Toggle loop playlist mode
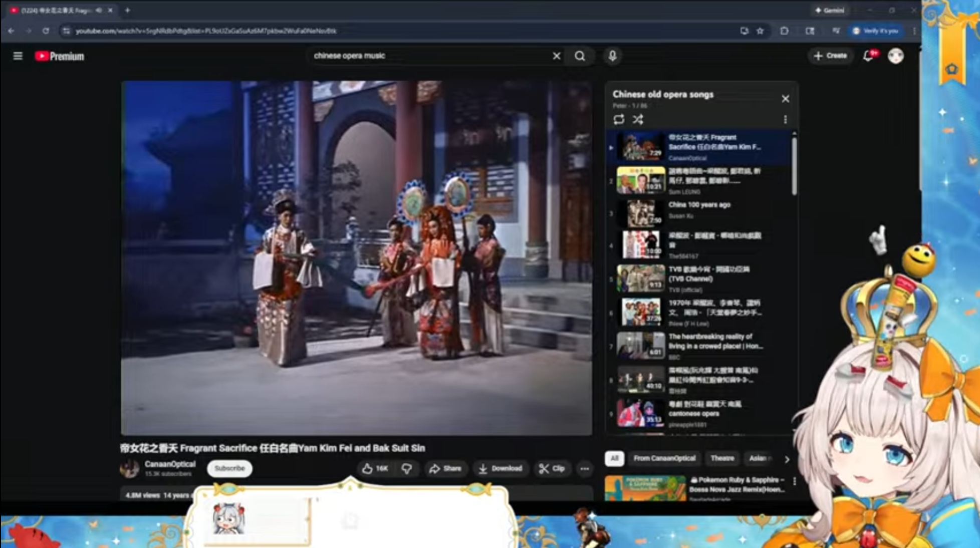The image size is (980, 548). 619,119
